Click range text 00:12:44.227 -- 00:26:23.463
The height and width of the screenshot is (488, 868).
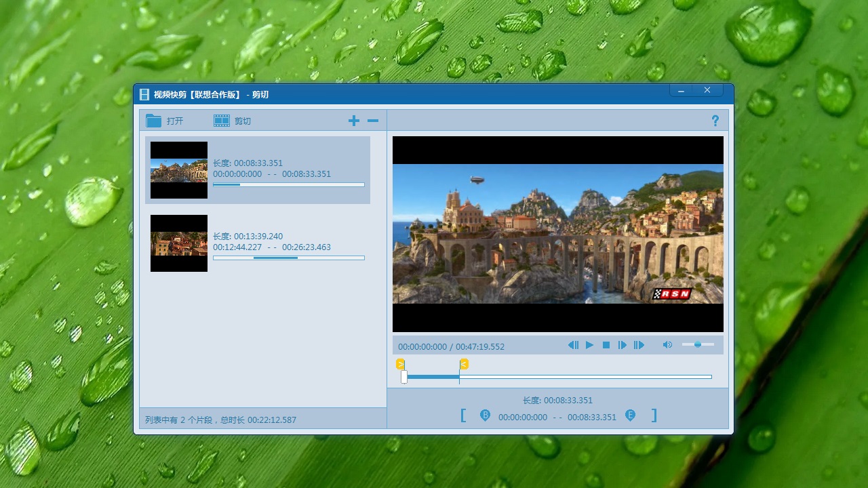[272, 247]
